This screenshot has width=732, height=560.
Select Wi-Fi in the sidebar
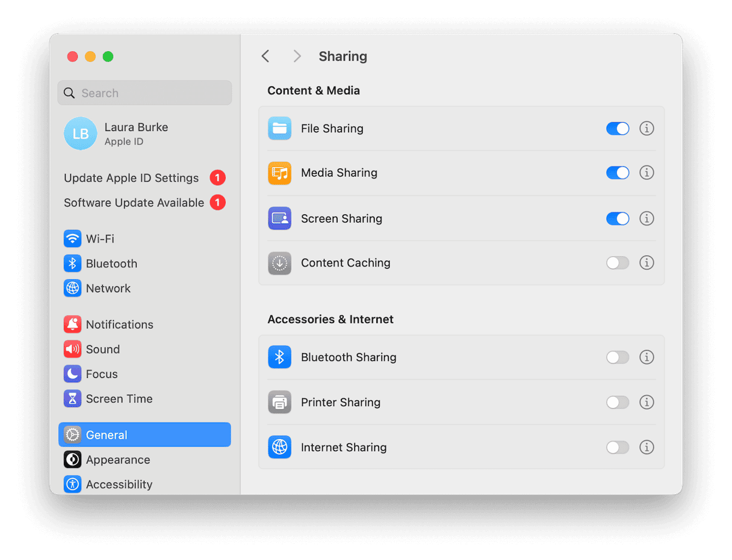pyautogui.click(x=99, y=239)
